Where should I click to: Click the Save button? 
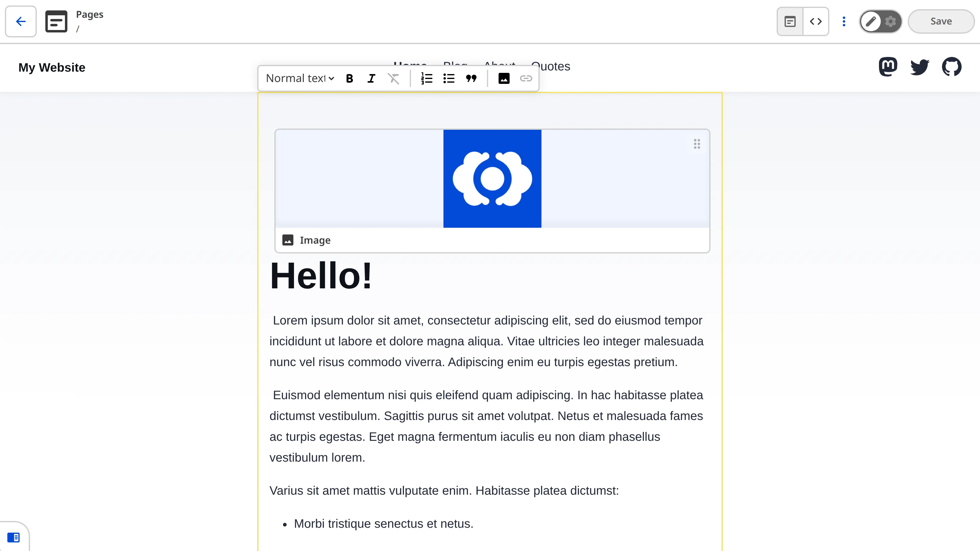[x=941, y=21]
